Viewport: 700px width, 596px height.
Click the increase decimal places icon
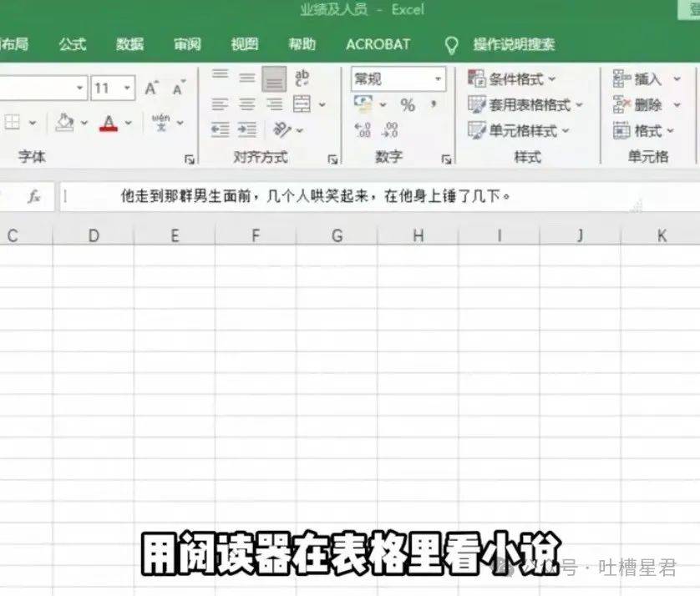coord(363,130)
